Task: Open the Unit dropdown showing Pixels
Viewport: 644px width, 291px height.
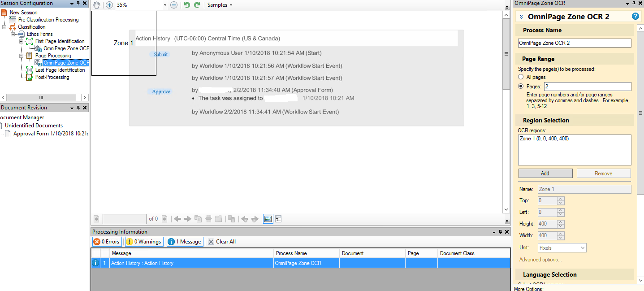Action: point(562,248)
